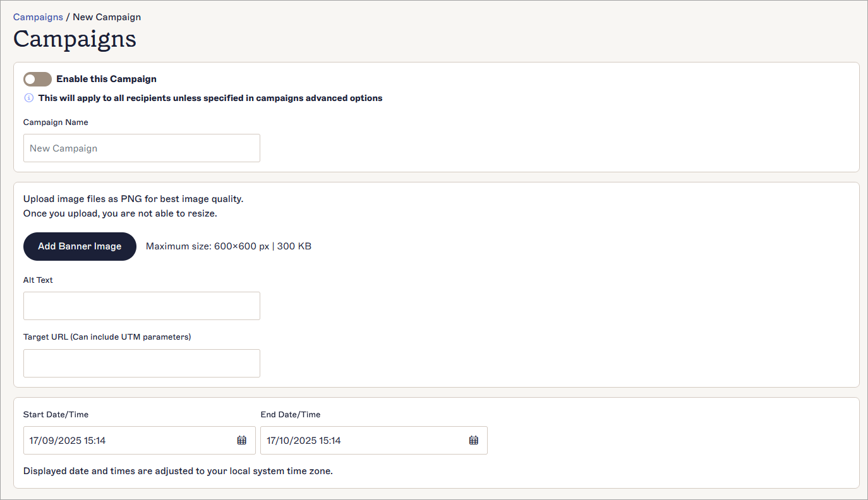Image resolution: width=868 pixels, height=500 pixels.
Task: Select the Alt Text input field
Action: (x=142, y=306)
